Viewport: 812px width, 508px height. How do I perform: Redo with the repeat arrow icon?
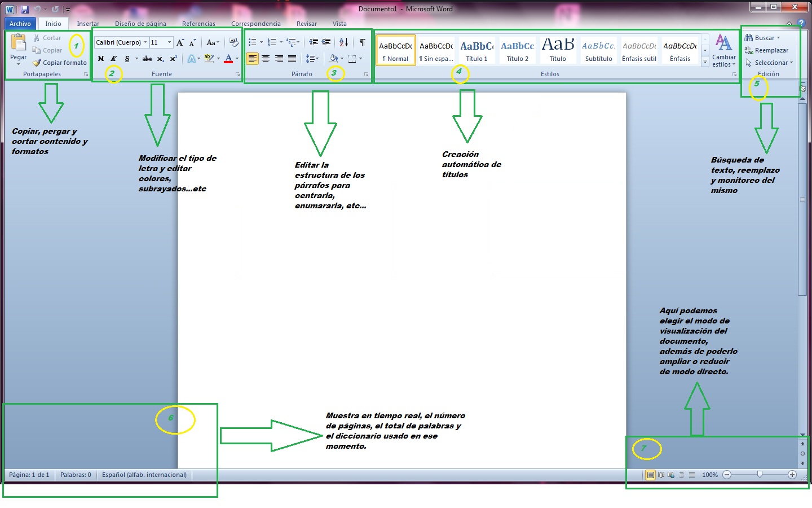click(55, 9)
